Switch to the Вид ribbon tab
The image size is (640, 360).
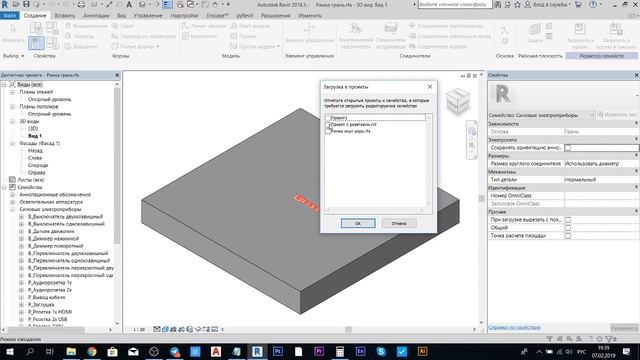[122, 16]
